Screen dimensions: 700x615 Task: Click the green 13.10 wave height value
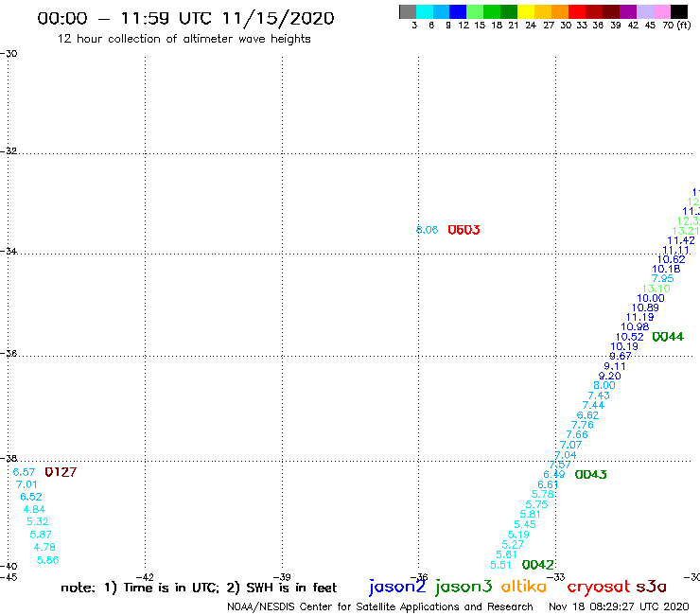pyautogui.click(x=656, y=289)
